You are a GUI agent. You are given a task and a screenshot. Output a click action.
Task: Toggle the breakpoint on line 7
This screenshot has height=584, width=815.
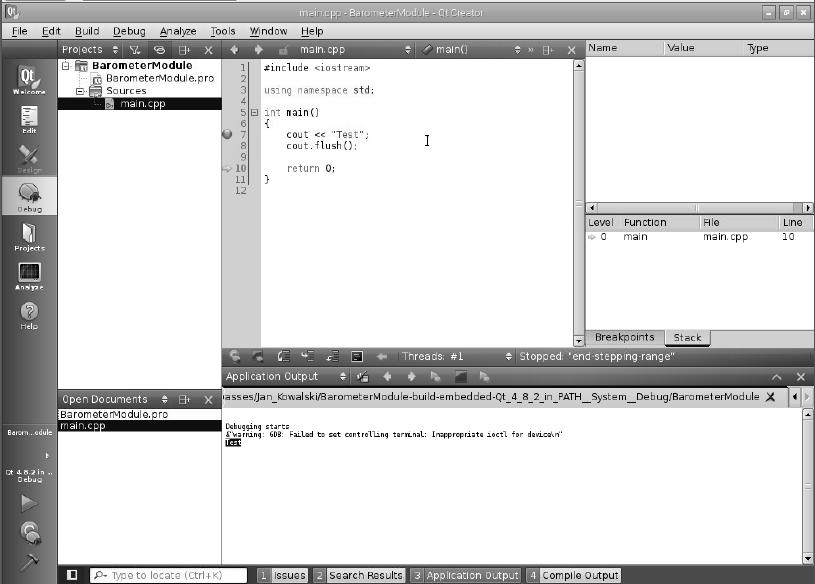click(227, 135)
